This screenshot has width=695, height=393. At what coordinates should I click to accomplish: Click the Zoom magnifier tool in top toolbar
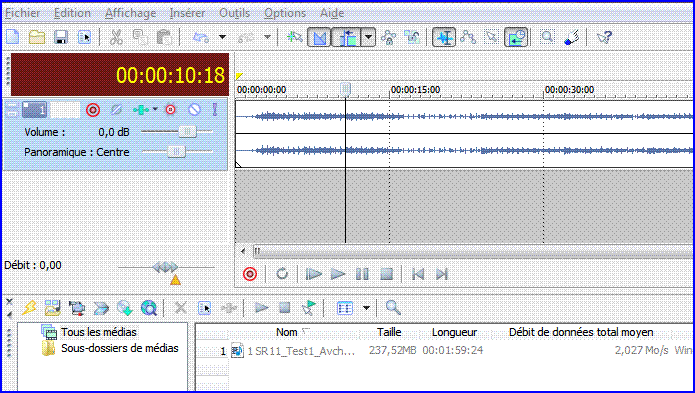547,37
